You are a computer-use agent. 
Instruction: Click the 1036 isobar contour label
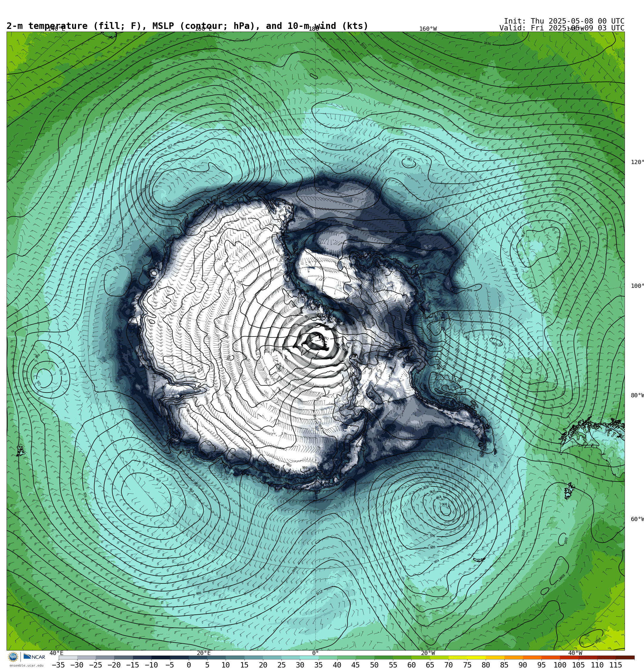coord(487,43)
